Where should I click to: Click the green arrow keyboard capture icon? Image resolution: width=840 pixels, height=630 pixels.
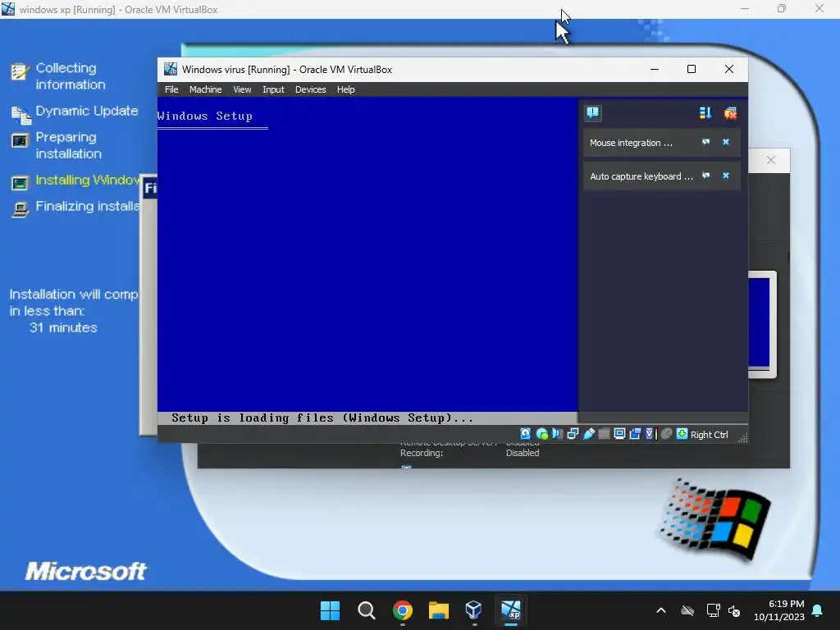[x=682, y=434]
